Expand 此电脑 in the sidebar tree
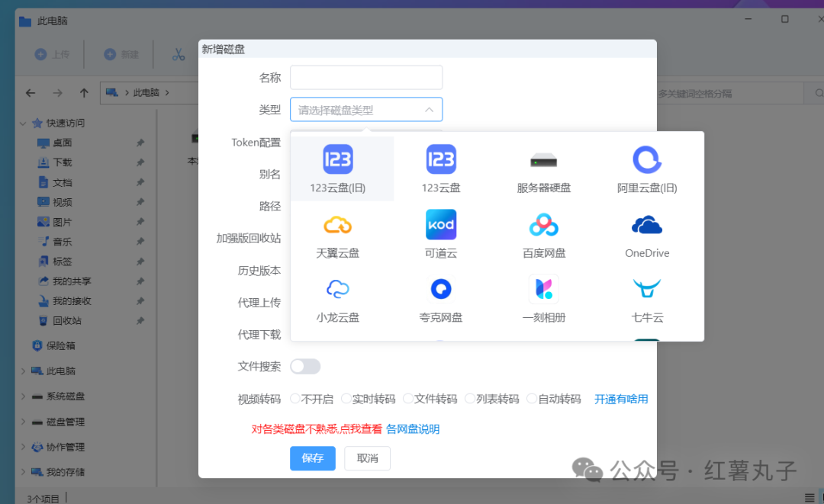This screenshot has width=824, height=504. coord(23,371)
